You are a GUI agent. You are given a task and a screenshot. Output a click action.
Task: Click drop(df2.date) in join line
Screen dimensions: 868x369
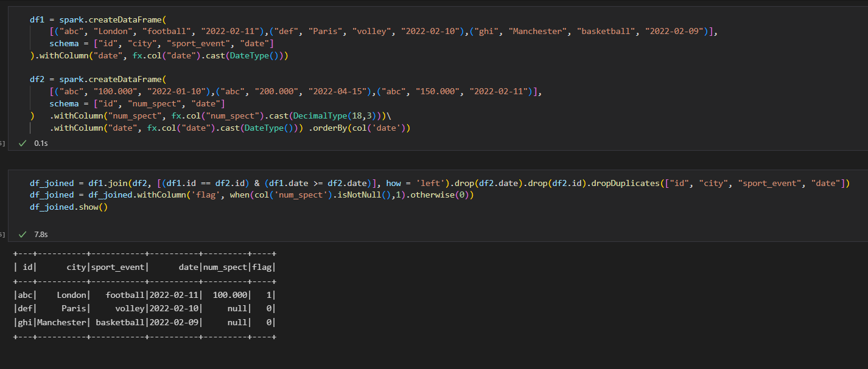483,183
